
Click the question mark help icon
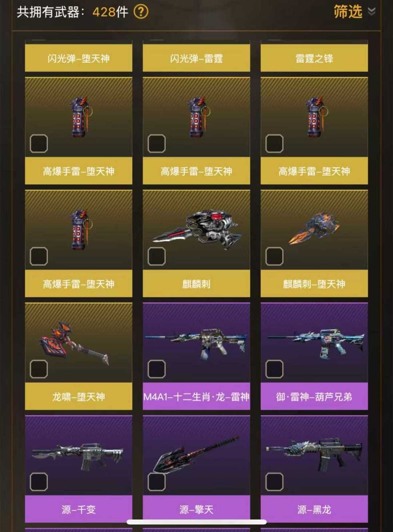point(141,12)
